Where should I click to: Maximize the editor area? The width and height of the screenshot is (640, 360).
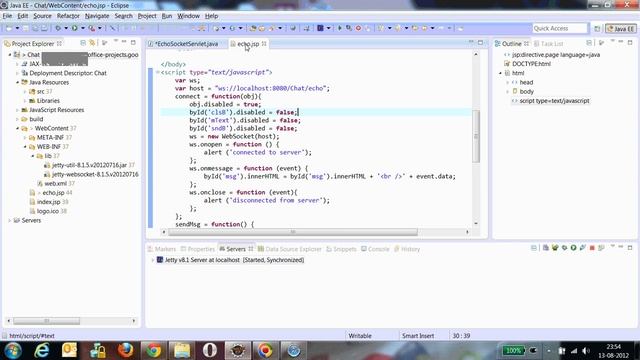(x=480, y=42)
